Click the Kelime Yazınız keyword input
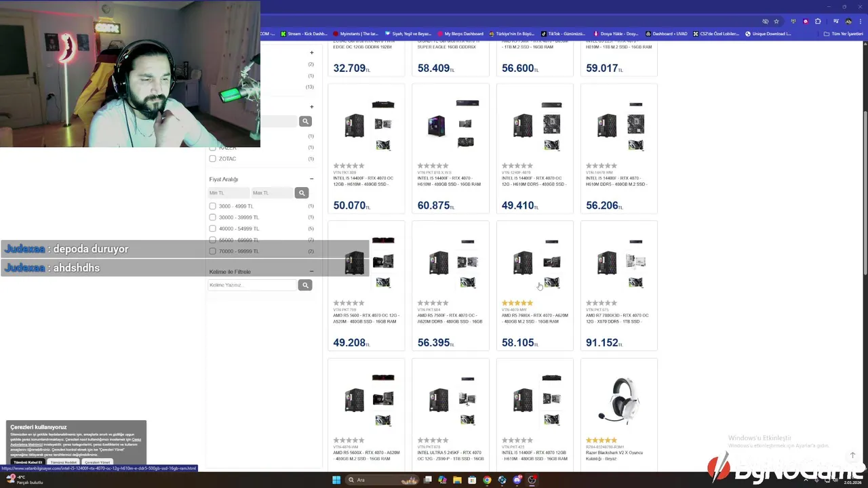The width and height of the screenshot is (868, 488). 252,285
